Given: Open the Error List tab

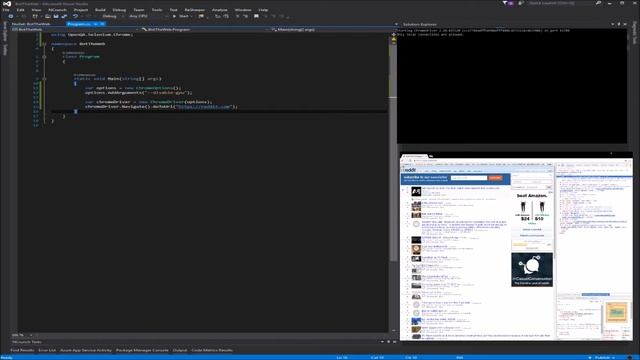Looking at the screenshot, I should click(x=47, y=350).
